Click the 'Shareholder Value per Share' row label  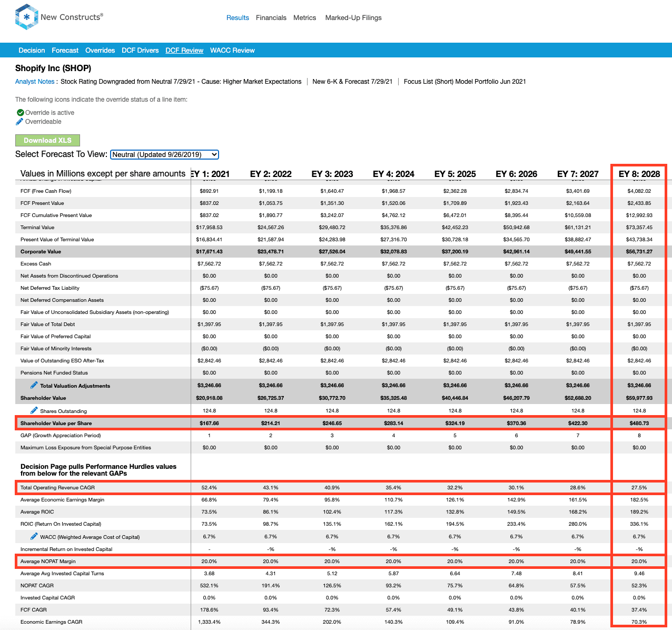pos(56,424)
